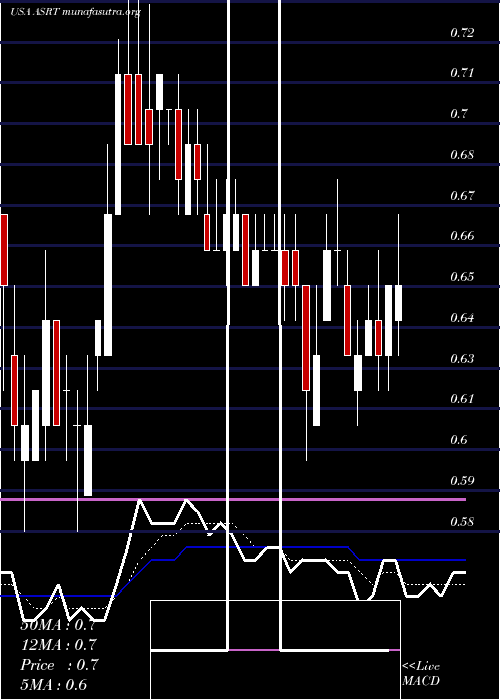This screenshot has width=500, height=700.
Task: Click the USA ASRT munafasutra.org title
Action: coord(75,12)
